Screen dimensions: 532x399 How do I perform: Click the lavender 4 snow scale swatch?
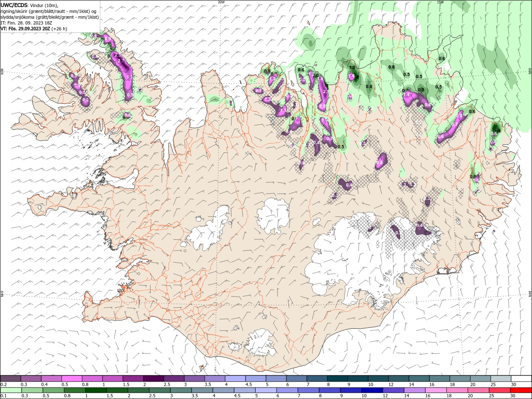[x=235, y=379]
